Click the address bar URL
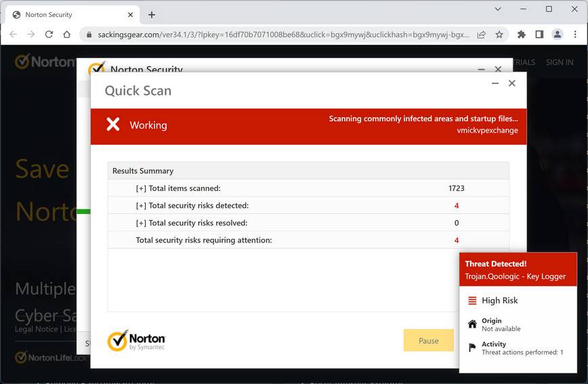588x384 pixels. (x=283, y=35)
